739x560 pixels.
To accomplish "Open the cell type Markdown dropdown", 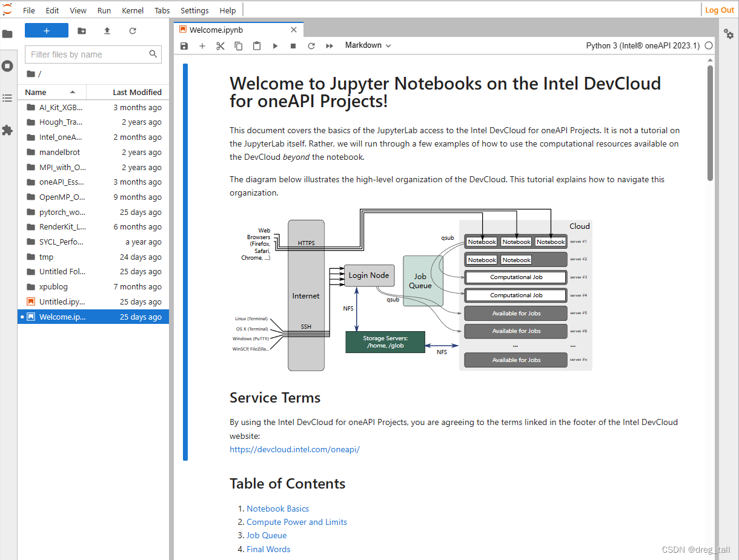I will click(x=368, y=45).
